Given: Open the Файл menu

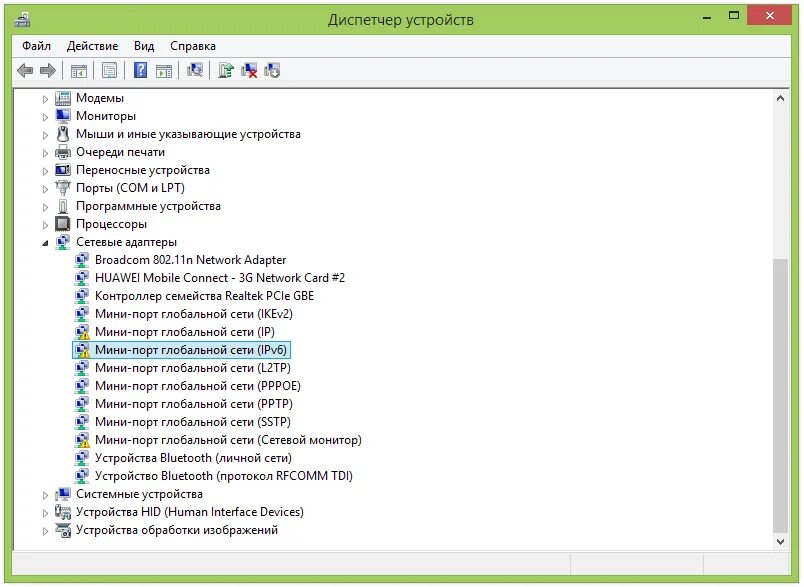Looking at the screenshot, I should 36,46.
